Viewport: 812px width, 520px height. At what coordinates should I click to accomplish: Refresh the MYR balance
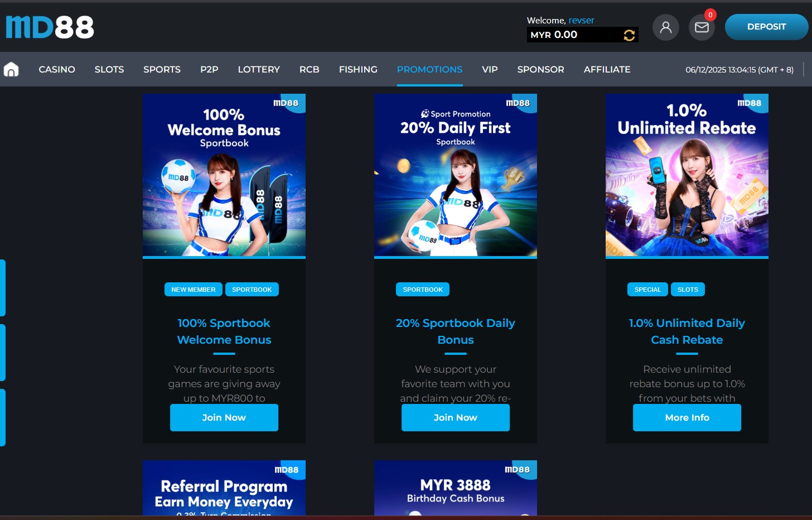(x=629, y=35)
